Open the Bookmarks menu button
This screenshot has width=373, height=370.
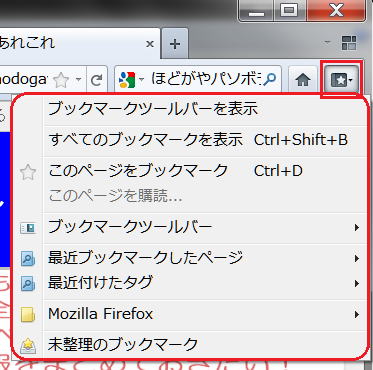click(x=341, y=80)
